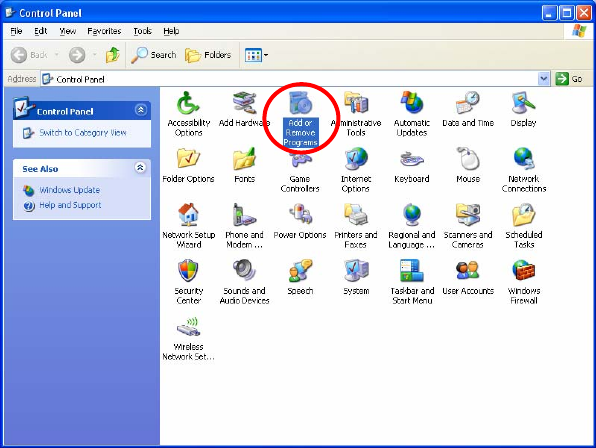The image size is (596, 448).
Task: Open the View menu
Action: point(68,31)
